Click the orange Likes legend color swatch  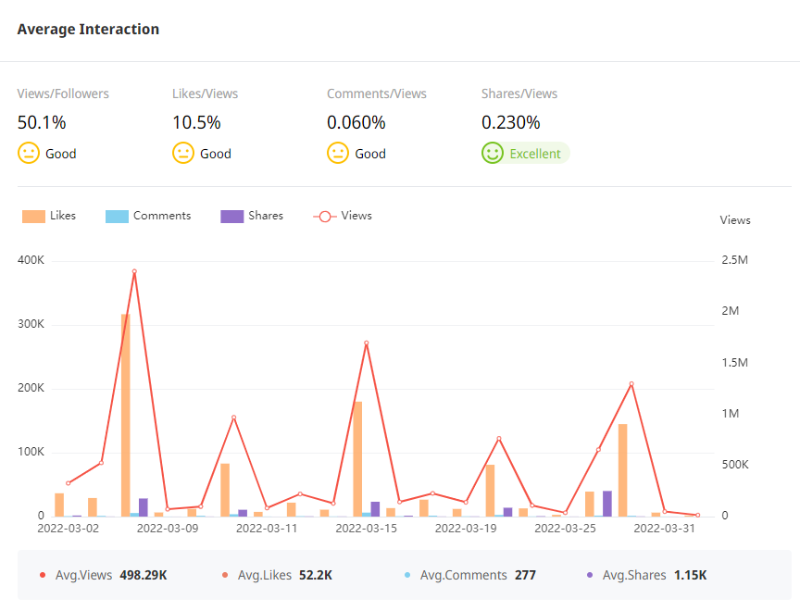coord(34,216)
